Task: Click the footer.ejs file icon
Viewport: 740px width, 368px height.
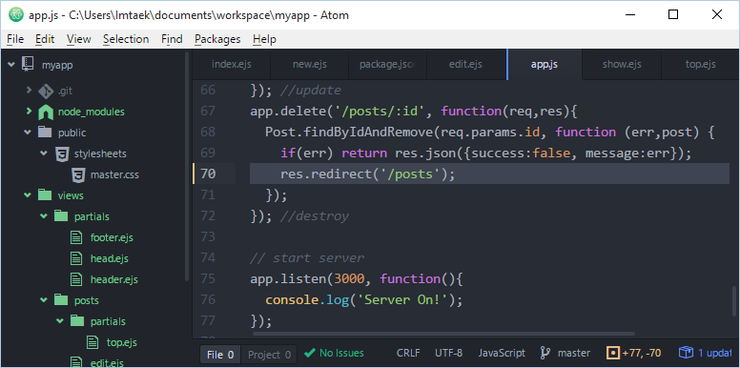Action: pos(76,237)
